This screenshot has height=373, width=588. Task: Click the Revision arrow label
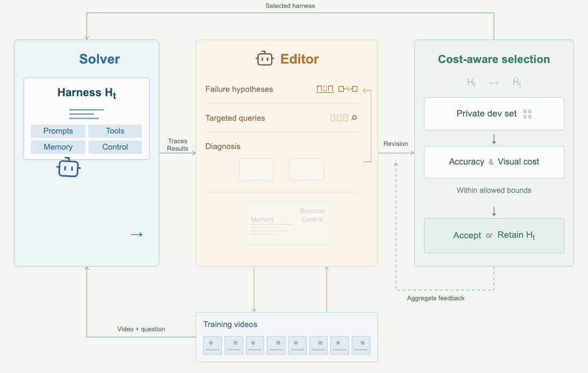click(396, 144)
